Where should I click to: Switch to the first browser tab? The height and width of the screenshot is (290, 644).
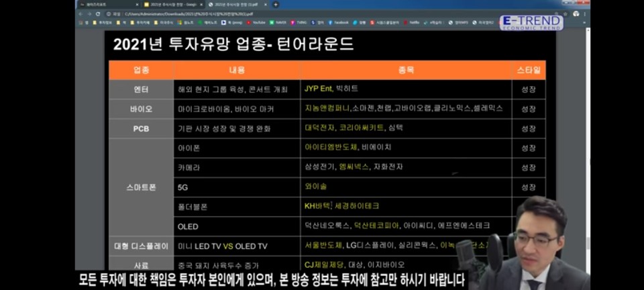[109, 5]
